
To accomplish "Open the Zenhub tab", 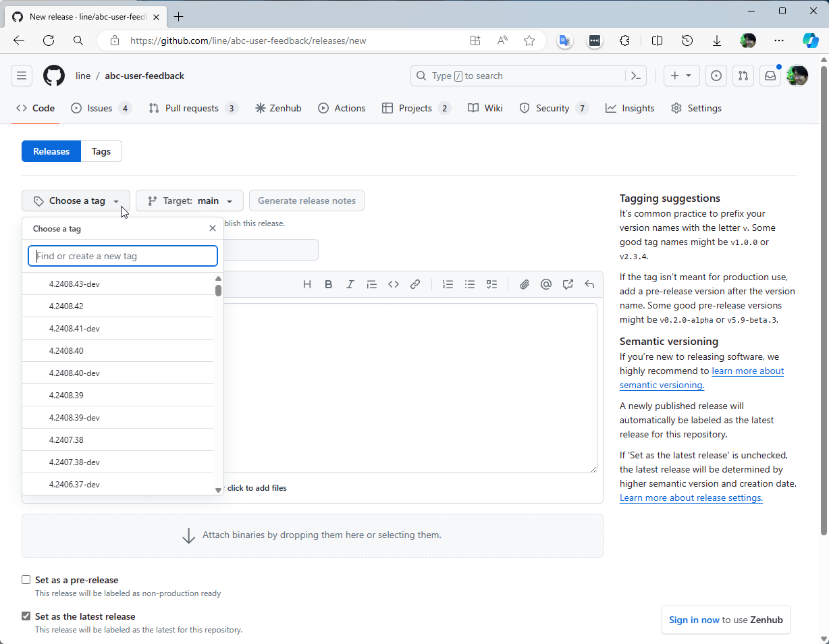I will point(278,108).
